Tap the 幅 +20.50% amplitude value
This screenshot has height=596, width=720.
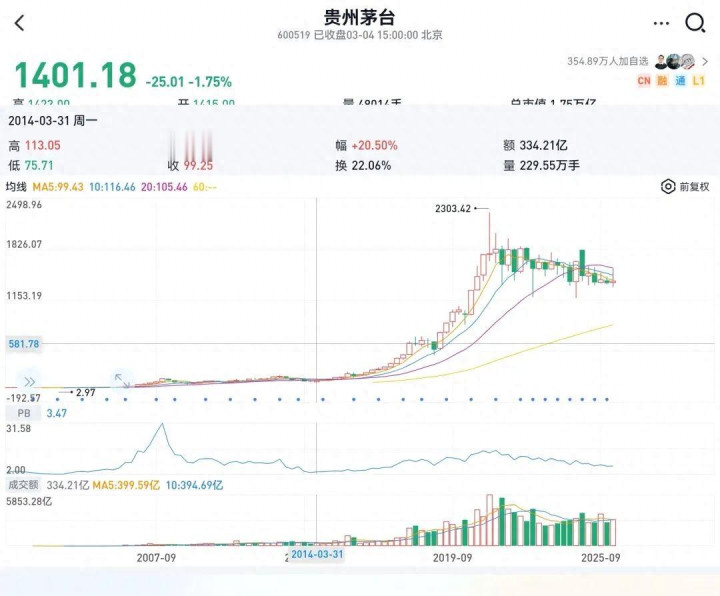366,146
